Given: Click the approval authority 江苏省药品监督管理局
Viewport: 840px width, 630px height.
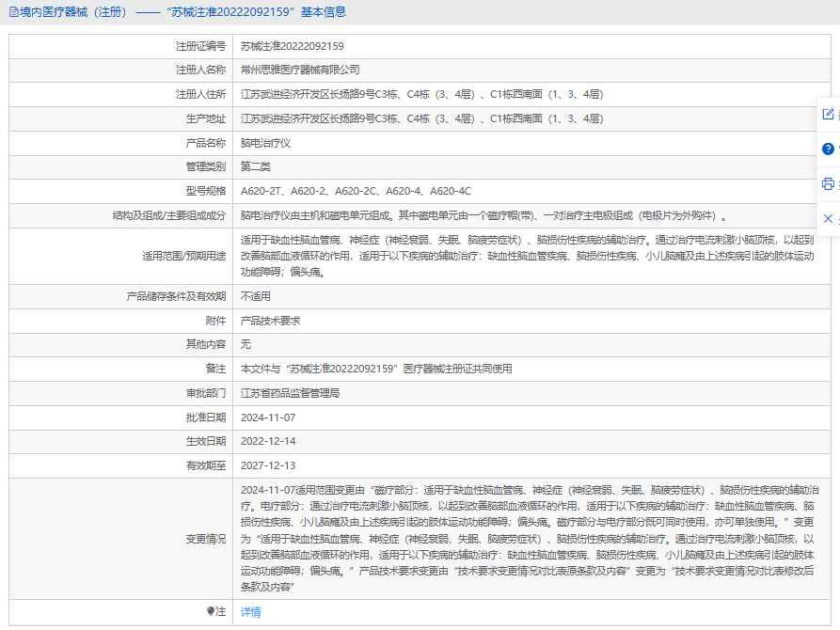Looking at the screenshot, I should click(290, 393).
